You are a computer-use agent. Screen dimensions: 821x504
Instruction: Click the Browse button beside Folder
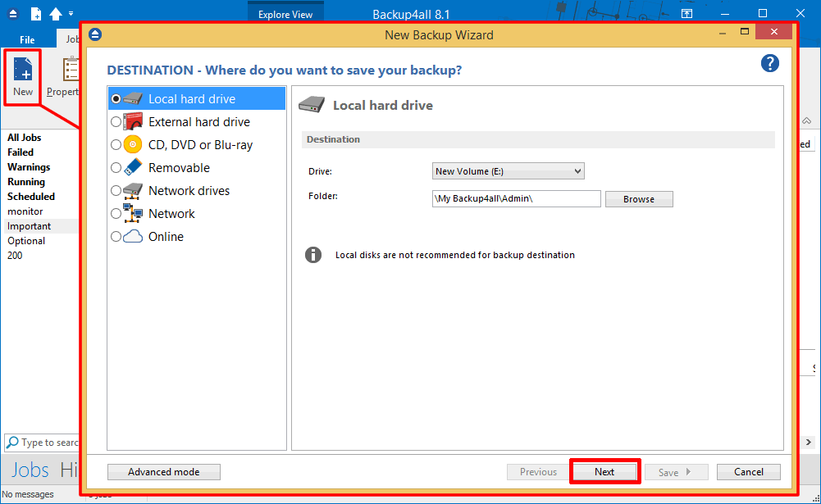(638, 198)
